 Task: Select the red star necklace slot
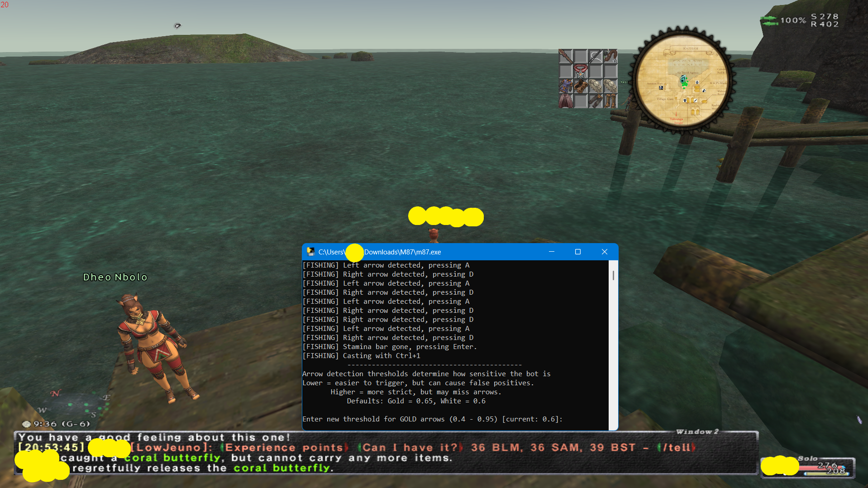(x=581, y=71)
